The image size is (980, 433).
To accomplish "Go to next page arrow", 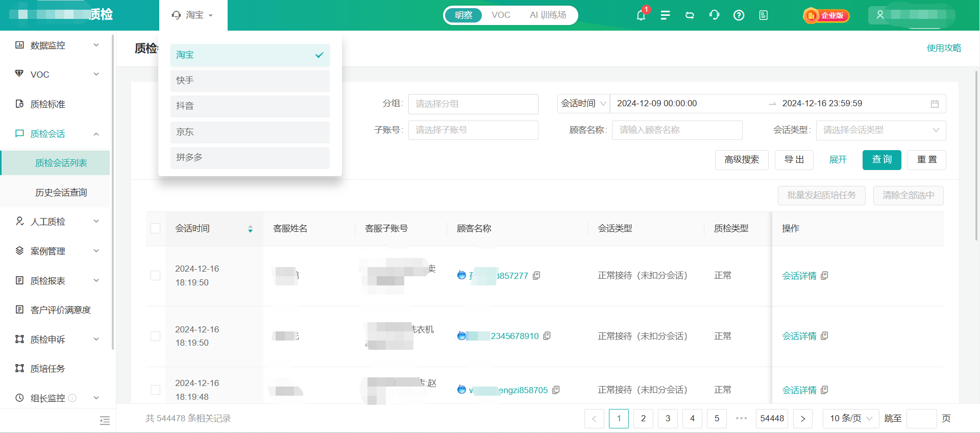I will [803, 419].
